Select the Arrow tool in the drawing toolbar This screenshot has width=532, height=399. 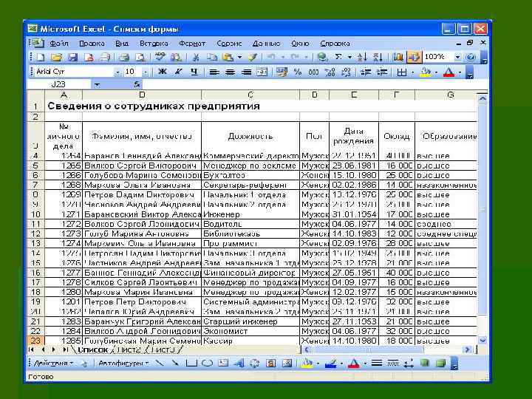click(x=175, y=364)
